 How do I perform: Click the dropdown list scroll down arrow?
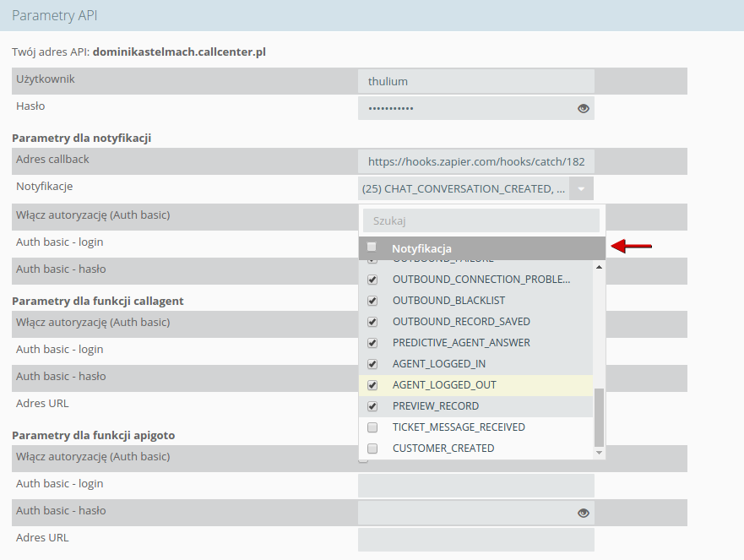599,453
